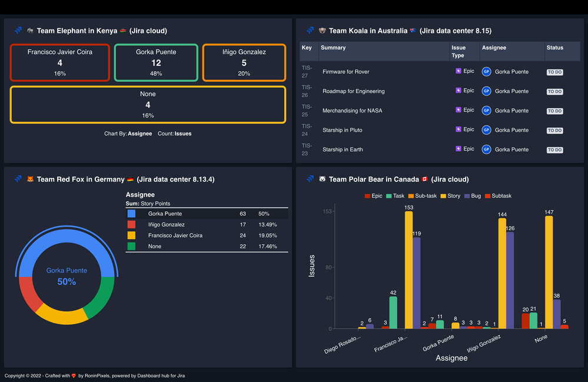The image size is (588, 382).
Task: Click the Epic icon in TIS-25 row
Action: 459,110
